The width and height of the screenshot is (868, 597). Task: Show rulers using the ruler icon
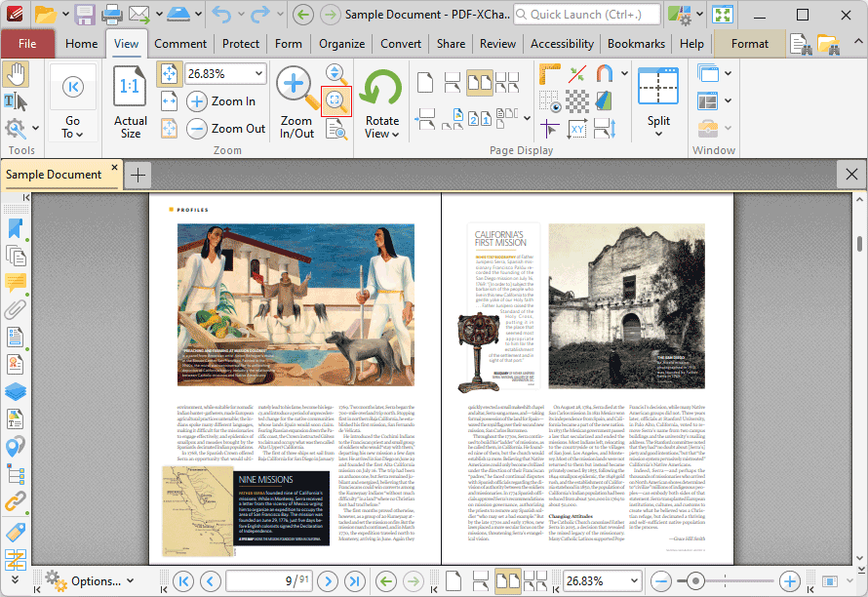tap(549, 74)
